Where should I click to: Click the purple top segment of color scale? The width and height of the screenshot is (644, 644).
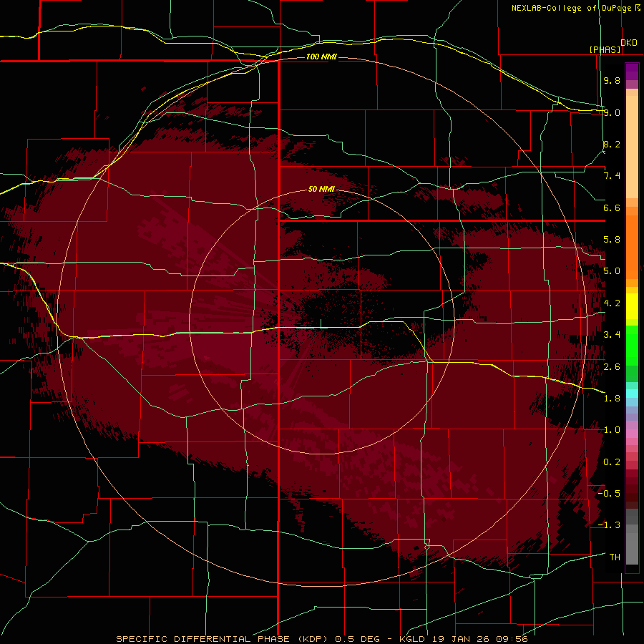pyautogui.click(x=632, y=72)
